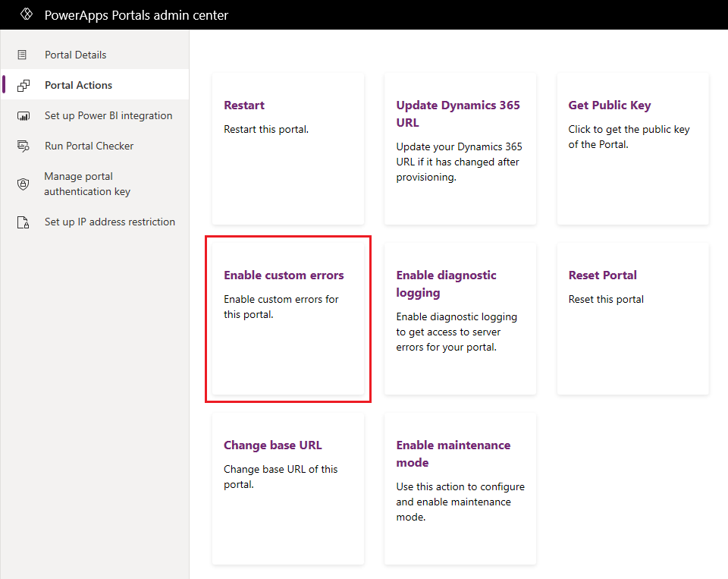Click Enable custom errors heading
Viewport: 728px width, 579px height.
coord(284,275)
